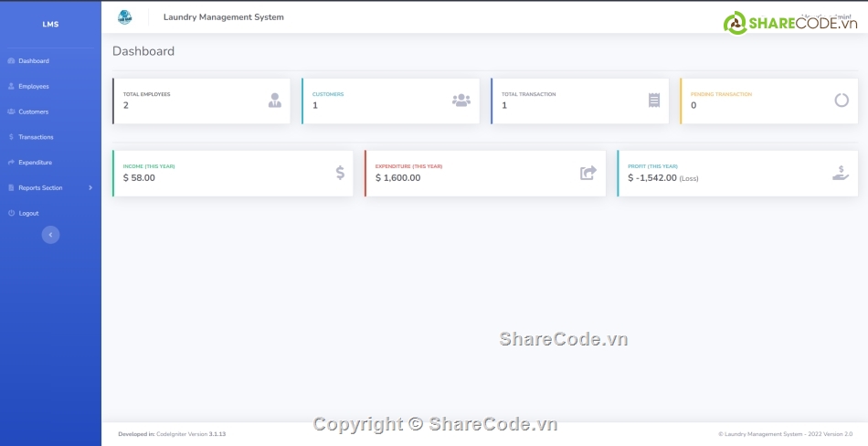Click the CodeIgniter Version 3.1.13 footer text

point(191,434)
